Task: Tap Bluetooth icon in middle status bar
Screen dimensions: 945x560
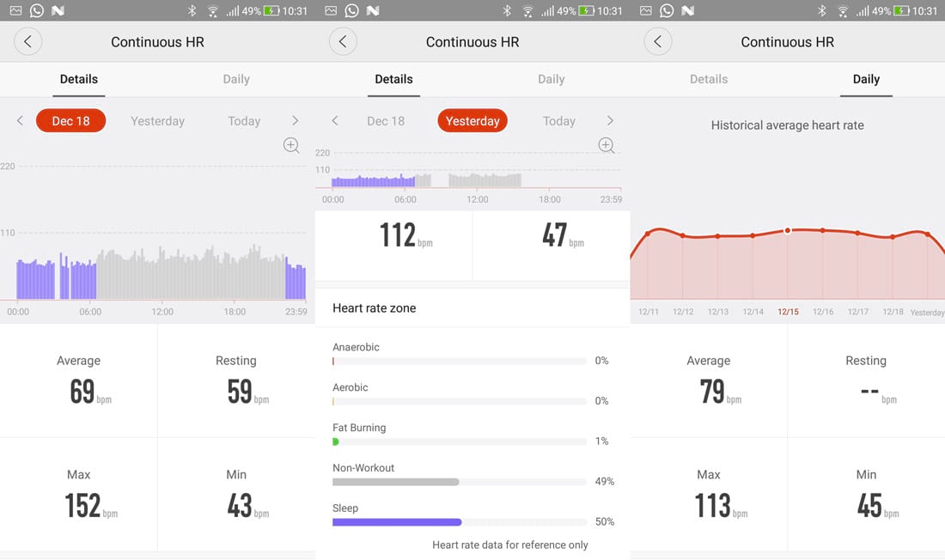Action: click(x=508, y=10)
